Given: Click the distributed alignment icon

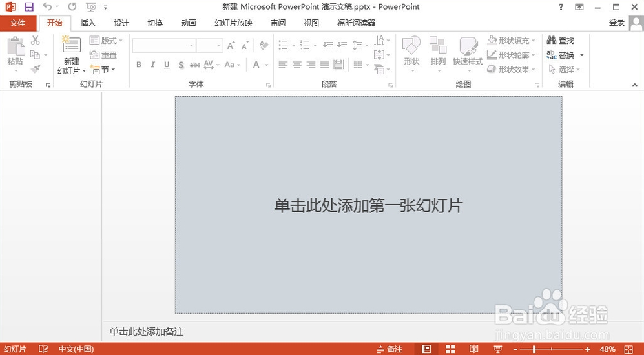Looking at the screenshot, I should click(339, 65).
